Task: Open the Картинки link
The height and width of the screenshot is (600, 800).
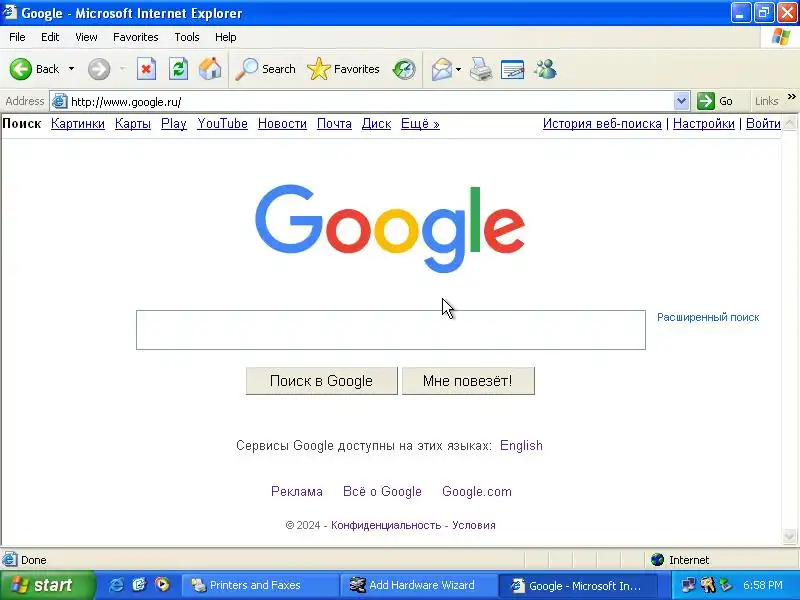Action: coord(78,123)
